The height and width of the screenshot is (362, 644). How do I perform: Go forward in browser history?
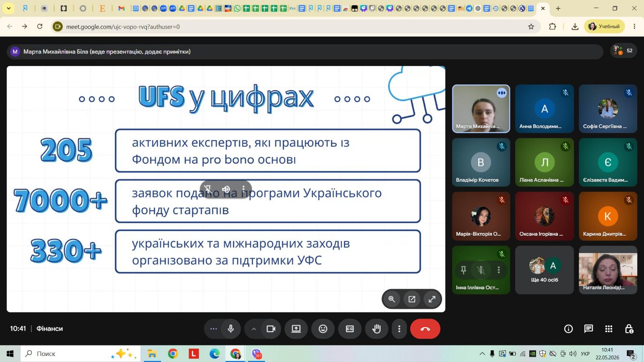[x=25, y=27]
